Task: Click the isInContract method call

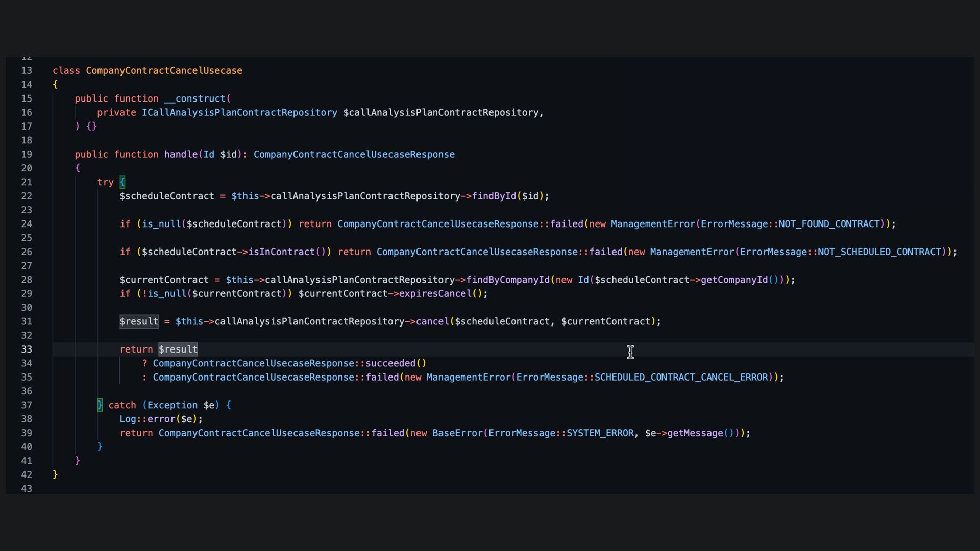Action: click(281, 252)
